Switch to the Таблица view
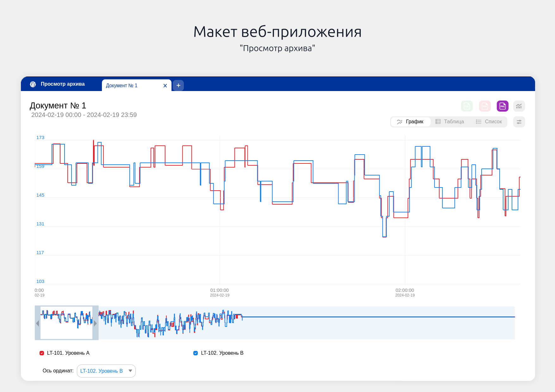The image size is (555, 392). [x=450, y=122]
